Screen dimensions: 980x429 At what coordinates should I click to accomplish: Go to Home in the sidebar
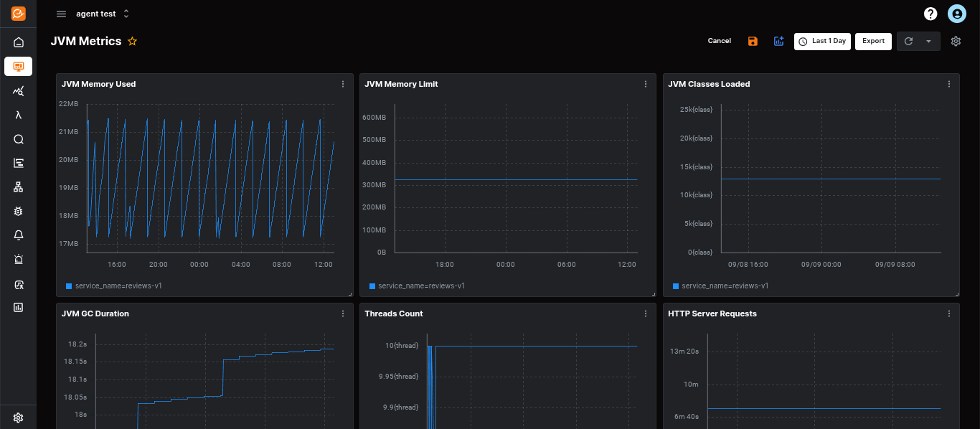click(x=19, y=42)
